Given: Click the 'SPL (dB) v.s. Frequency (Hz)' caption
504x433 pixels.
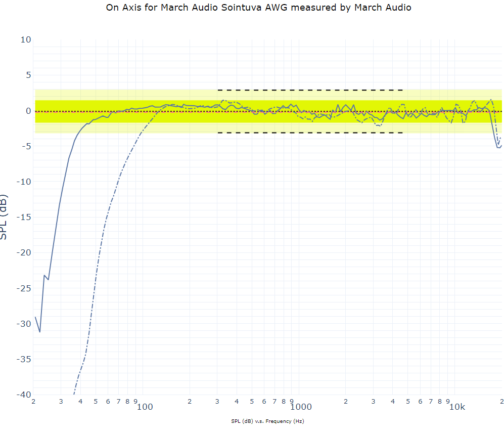Looking at the screenshot, I should 267,421.
